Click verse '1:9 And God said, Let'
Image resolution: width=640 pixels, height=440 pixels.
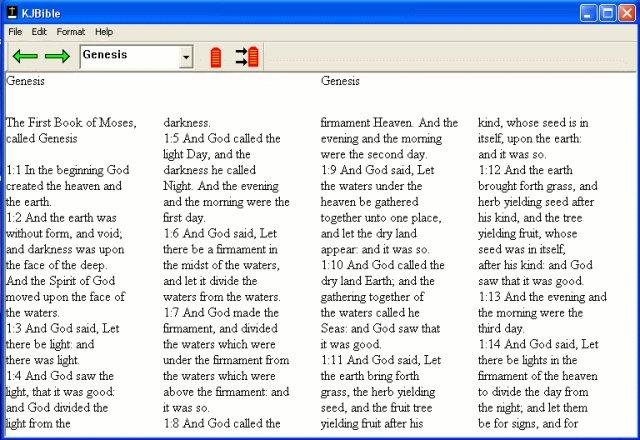coord(378,170)
